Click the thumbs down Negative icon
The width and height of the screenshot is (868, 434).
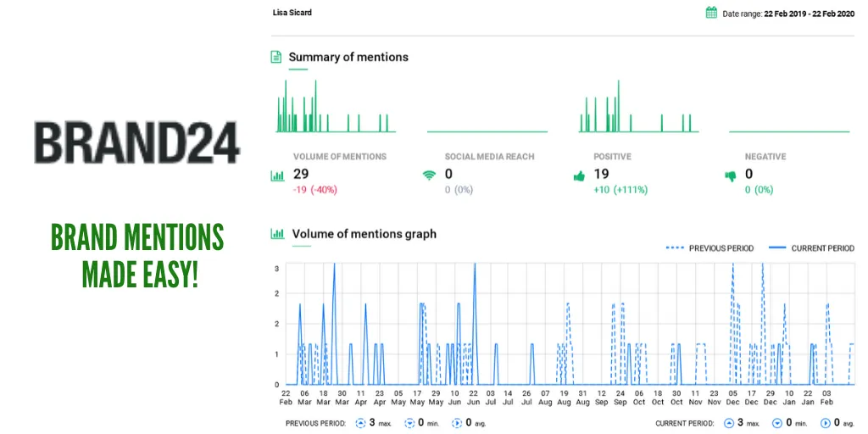click(x=731, y=176)
